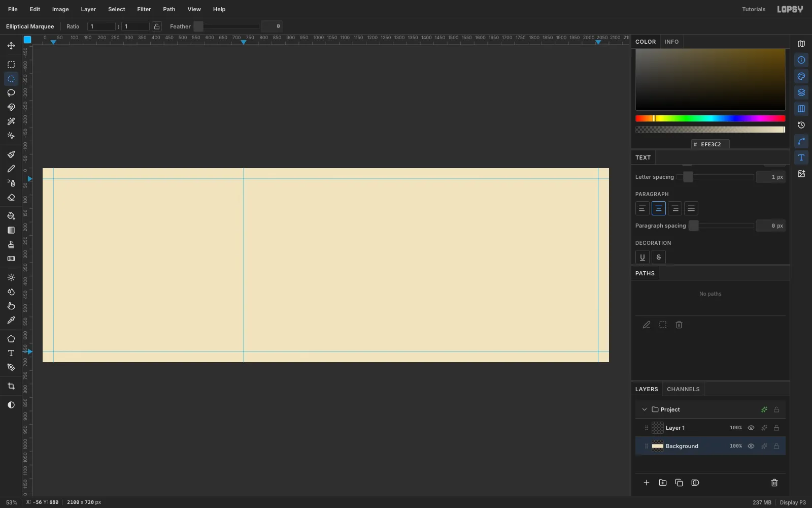The height and width of the screenshot is (508, 812).
Task: Switch to the Info tab
Action: 671,42
